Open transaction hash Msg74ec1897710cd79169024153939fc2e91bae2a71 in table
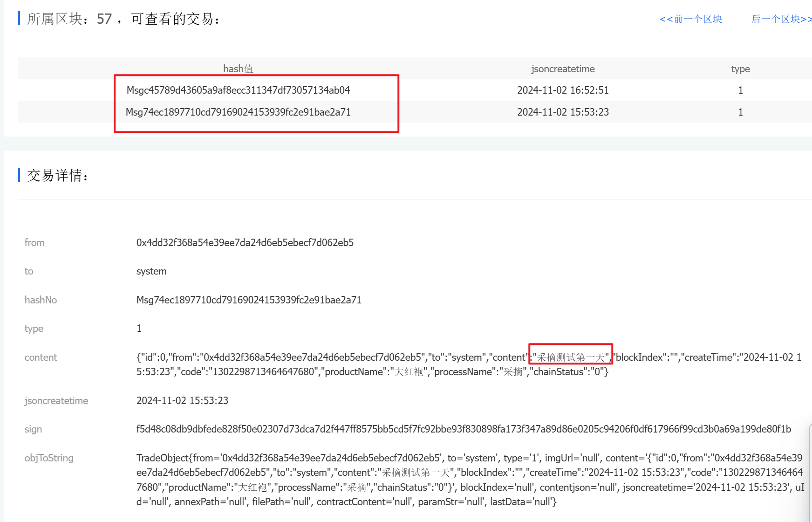Image resolution: width=812 pixels, height=522 pixels. [239, 112]
